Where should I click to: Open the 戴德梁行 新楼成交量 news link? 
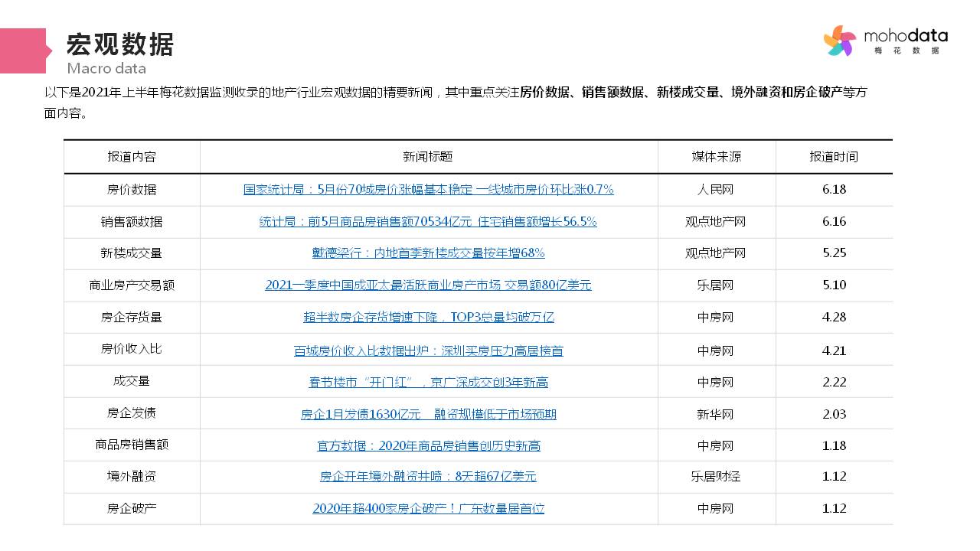(x=428, y=253)
